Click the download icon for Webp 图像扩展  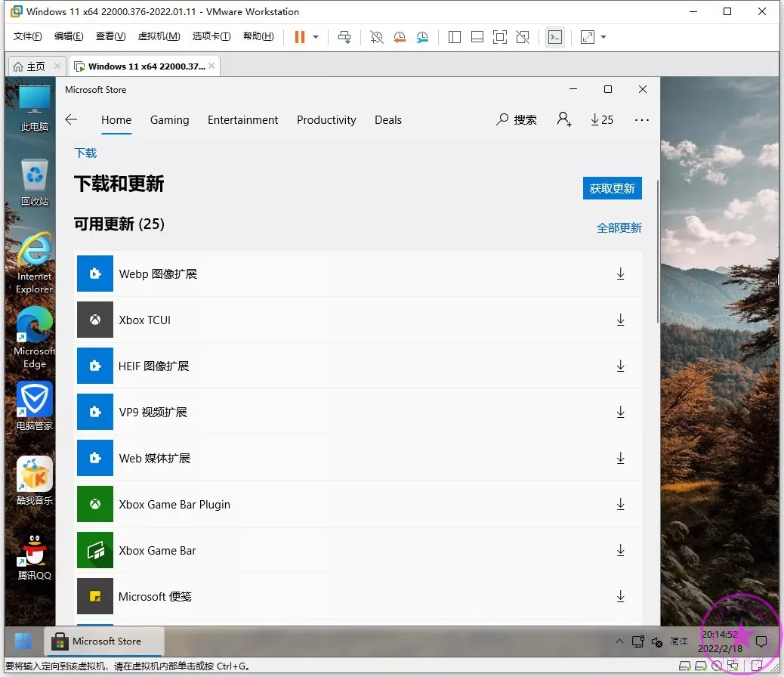(x=620, y=274)
